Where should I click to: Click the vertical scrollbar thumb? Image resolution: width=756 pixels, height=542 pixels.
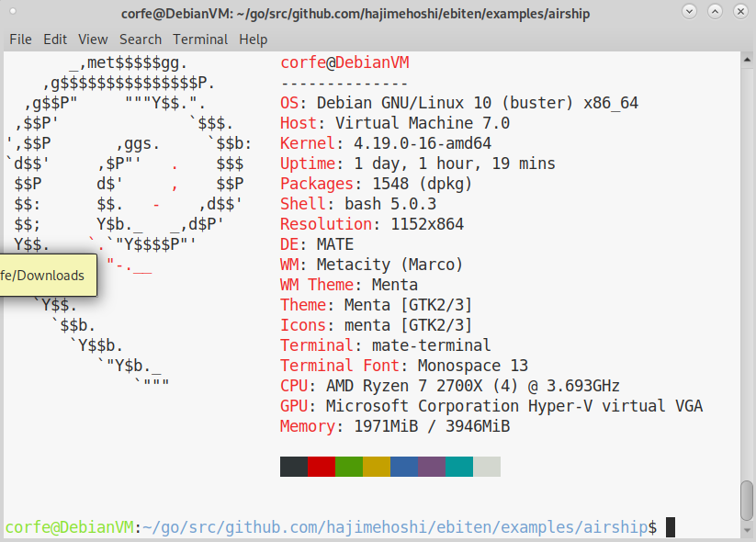pos(747,501)
